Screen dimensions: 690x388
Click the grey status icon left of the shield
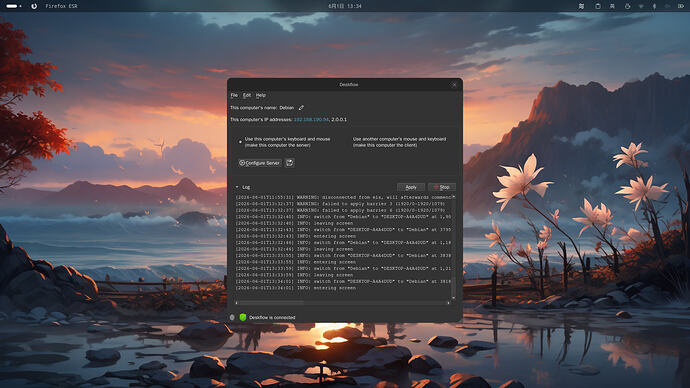(232, 317)
